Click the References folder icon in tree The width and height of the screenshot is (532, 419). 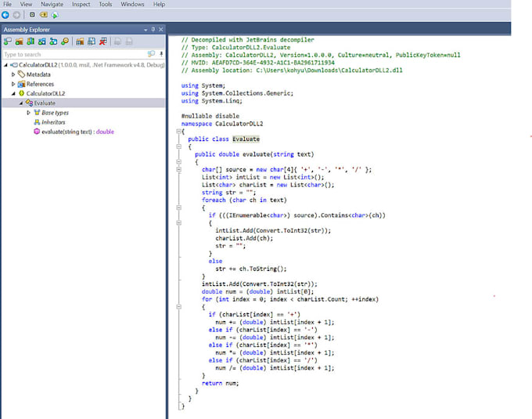(x=21, y=84)
